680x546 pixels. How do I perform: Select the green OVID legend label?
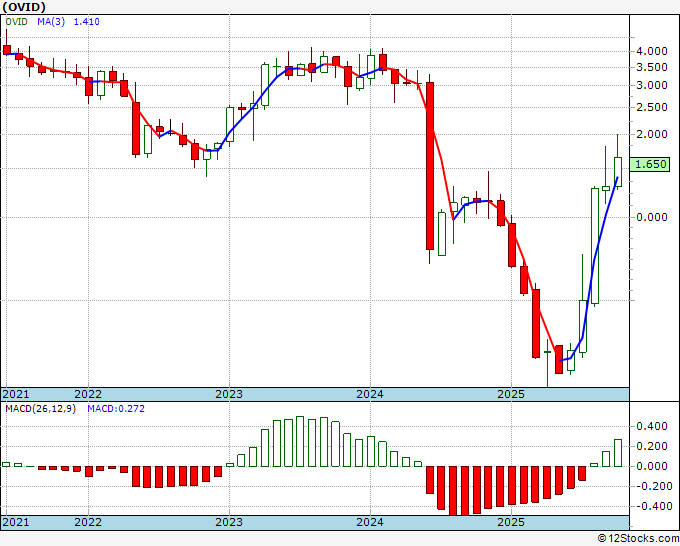click(16, 22)
